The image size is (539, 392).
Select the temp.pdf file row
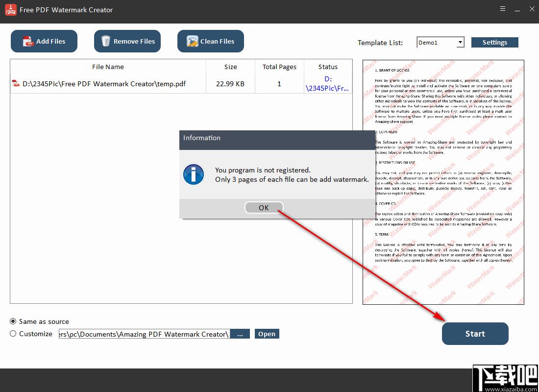pos(181,84)
